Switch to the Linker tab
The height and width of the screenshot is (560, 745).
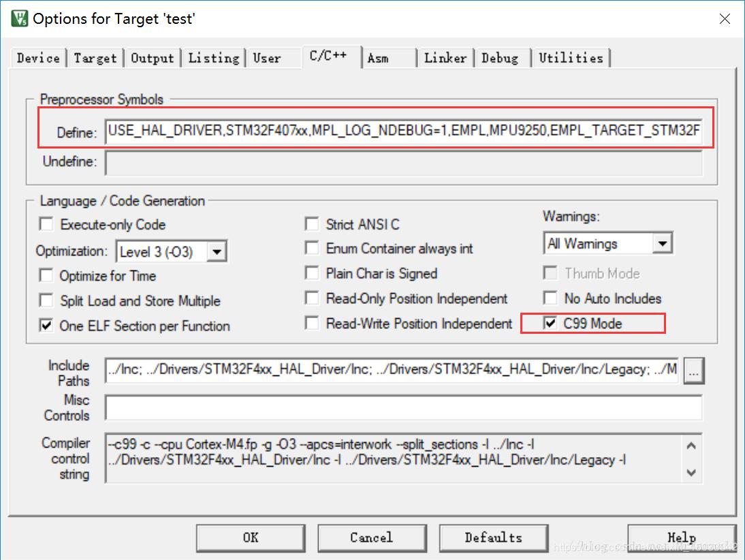coord(445,58)
